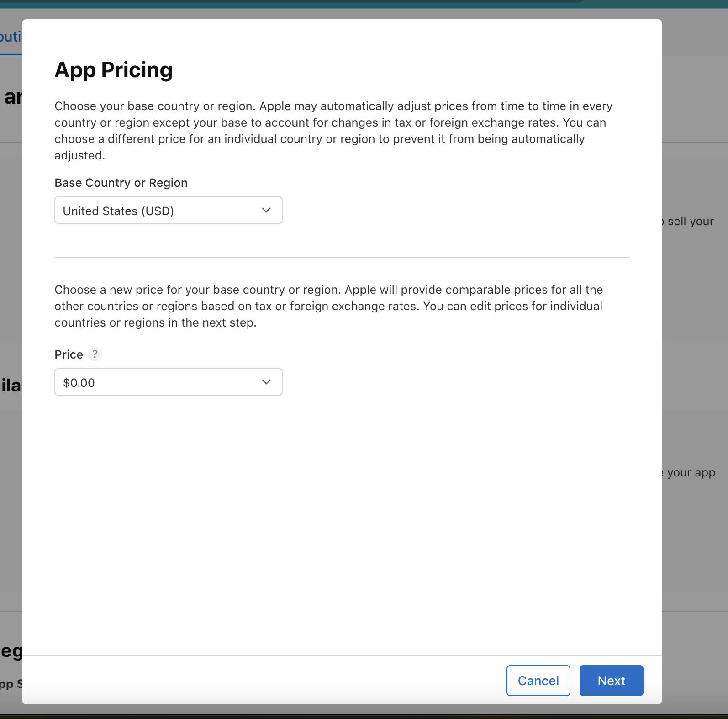Click the App Pricing heading
Image resolution: width=728 pixels, height=719 pixels.
coord(114,70)
